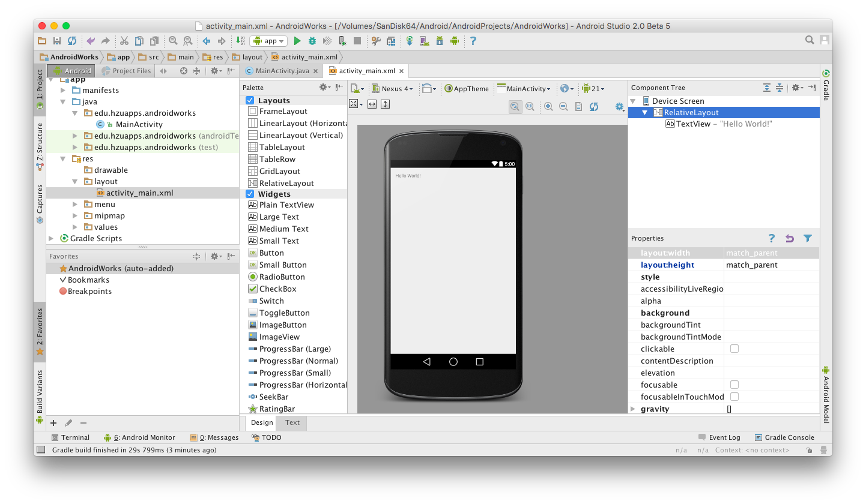This screenshot has height=504, width=866.
Task: Zoom out on the design preview
Action: coord(563,106)
